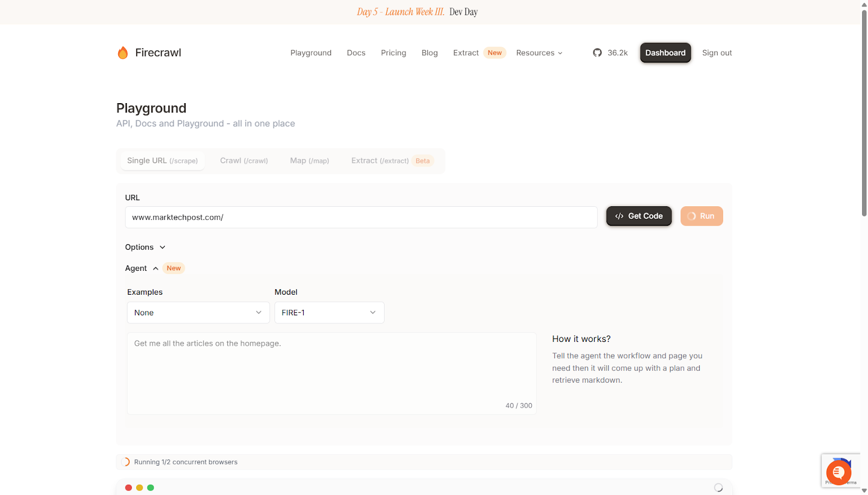Viewport: 868px width, 495px height.
Task: Expand the Options section
Action: 145,247
